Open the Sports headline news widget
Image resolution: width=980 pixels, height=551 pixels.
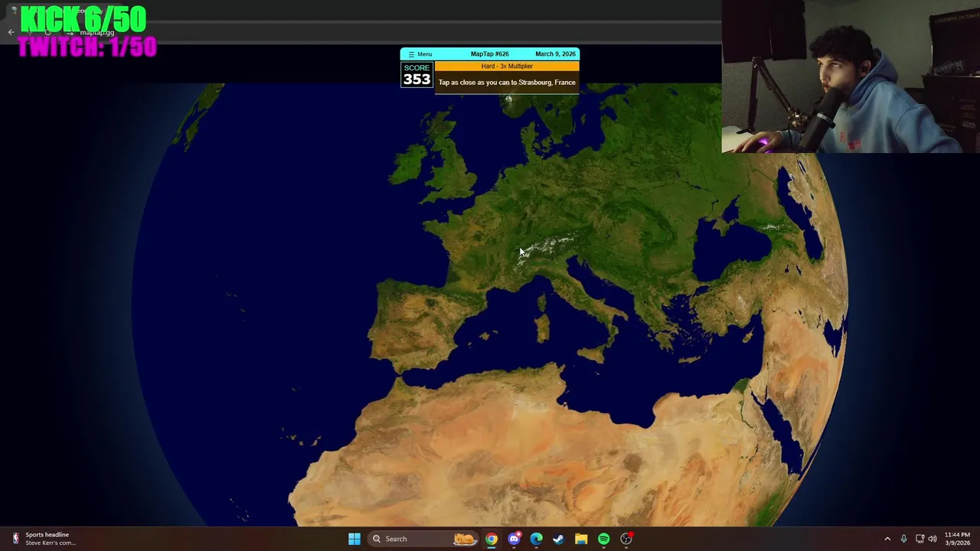pyautogui.click(x=43, y=539)
